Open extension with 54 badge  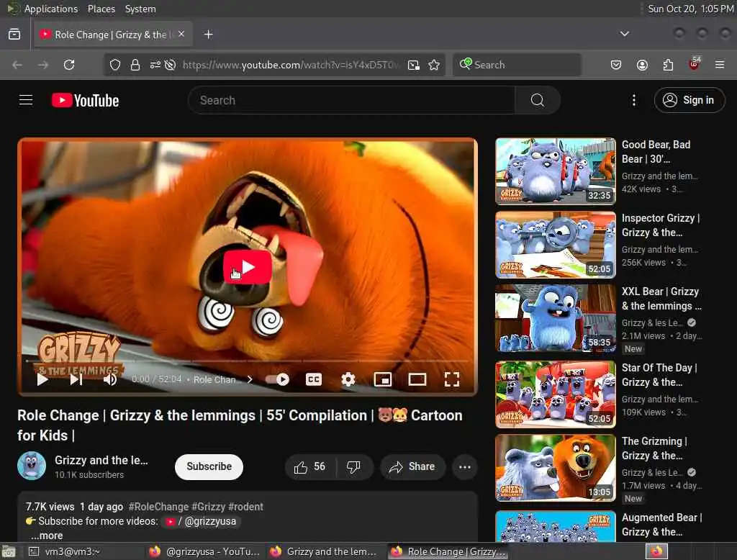pyautogui.click(x=695, y=64)
